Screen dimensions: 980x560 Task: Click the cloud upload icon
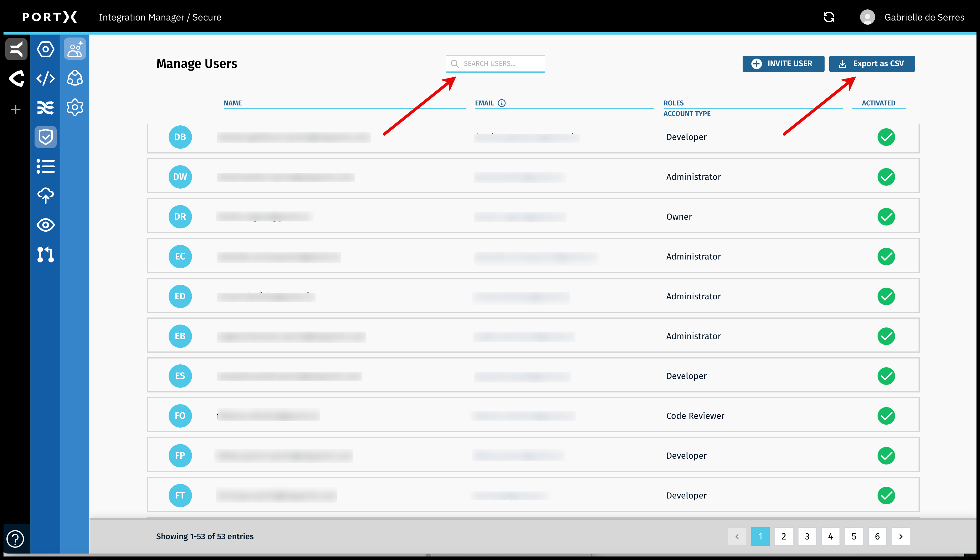(x=45, y=195)
